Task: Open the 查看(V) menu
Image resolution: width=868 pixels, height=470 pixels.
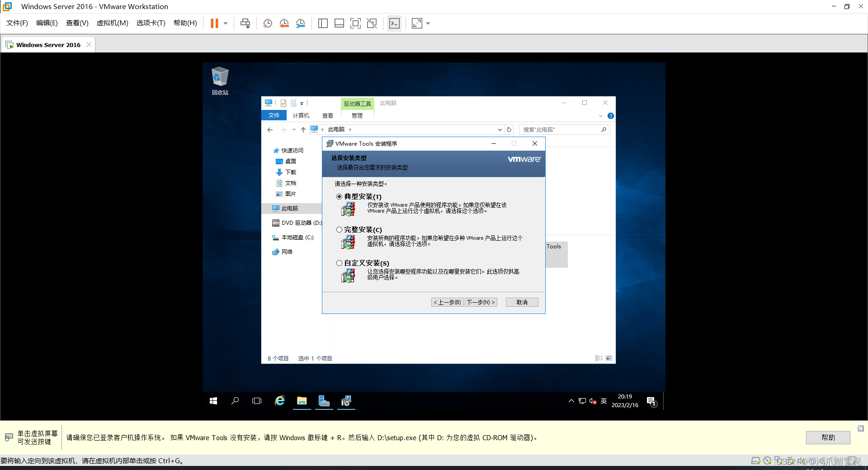Action: tap(77, 23)
